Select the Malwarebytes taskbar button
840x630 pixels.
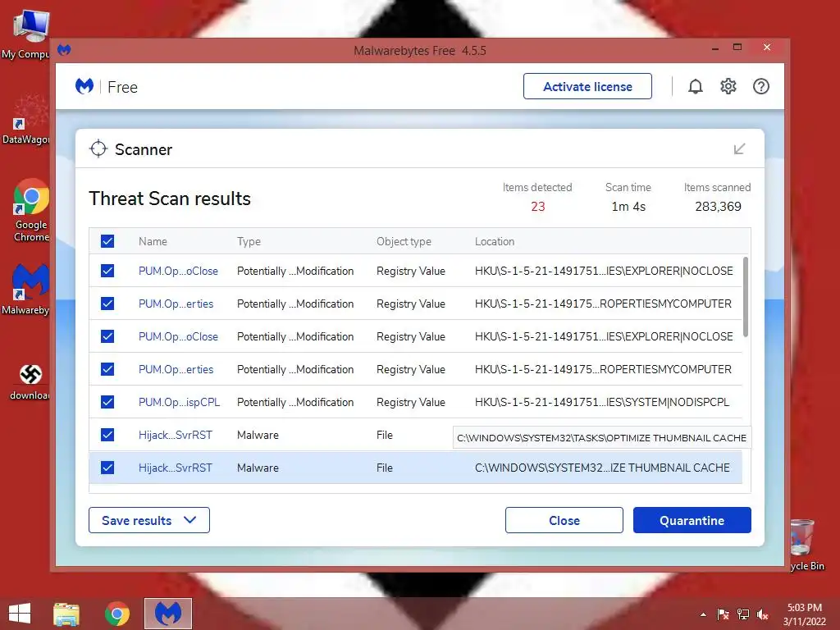(x=167, y=614)
